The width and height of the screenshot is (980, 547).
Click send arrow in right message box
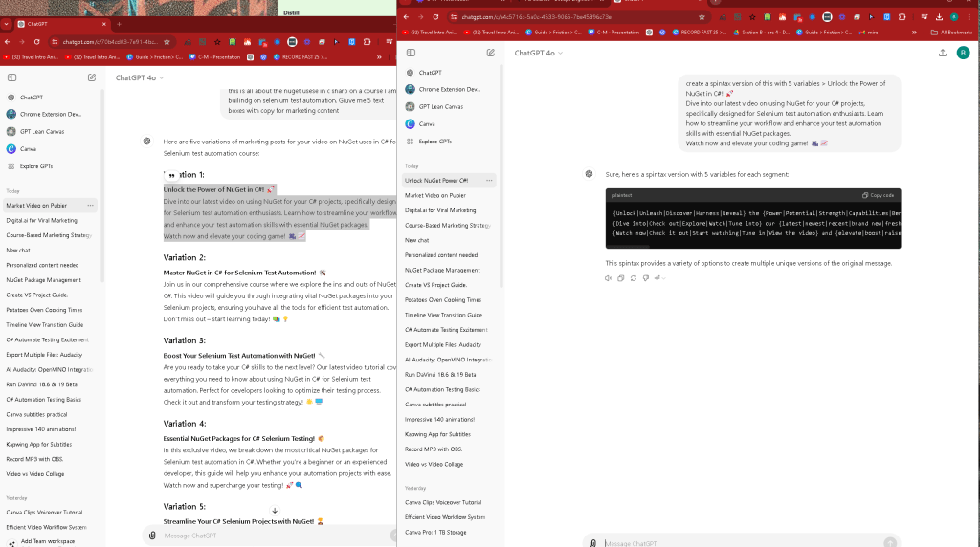[x=890, y=542]
